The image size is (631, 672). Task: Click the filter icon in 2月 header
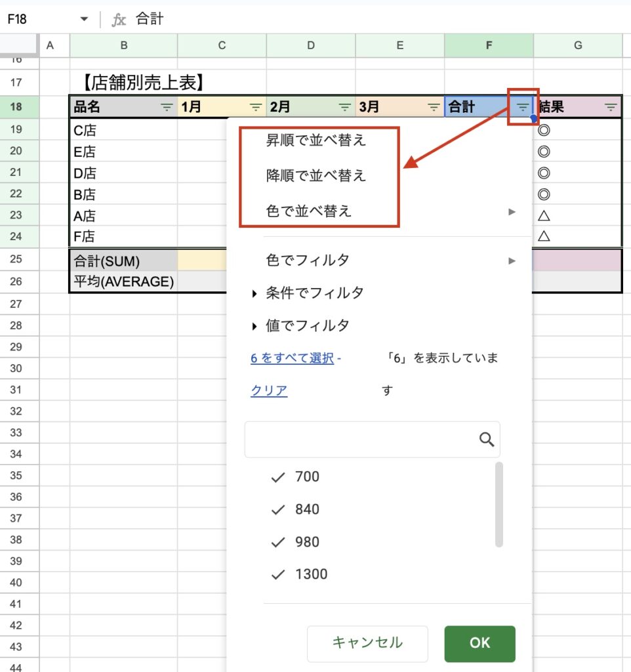345,107
